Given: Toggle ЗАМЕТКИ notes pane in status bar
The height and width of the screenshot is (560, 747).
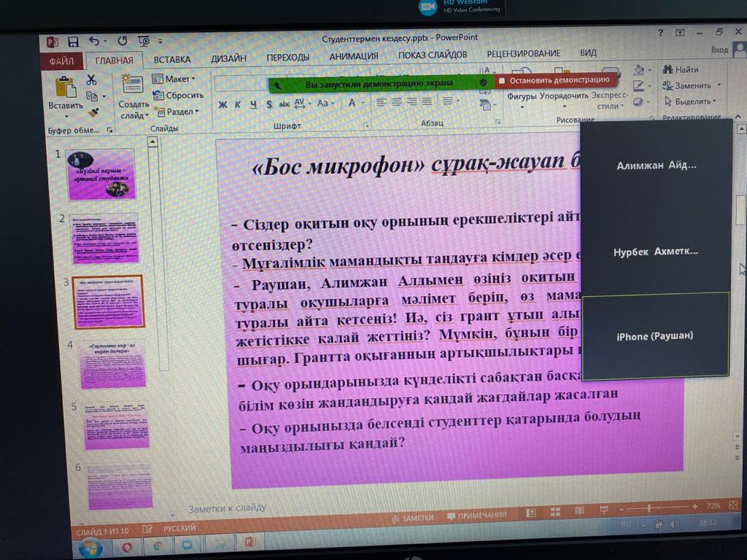Looking at the screenshot, I should pyautogui.click(x=413, y=518).
